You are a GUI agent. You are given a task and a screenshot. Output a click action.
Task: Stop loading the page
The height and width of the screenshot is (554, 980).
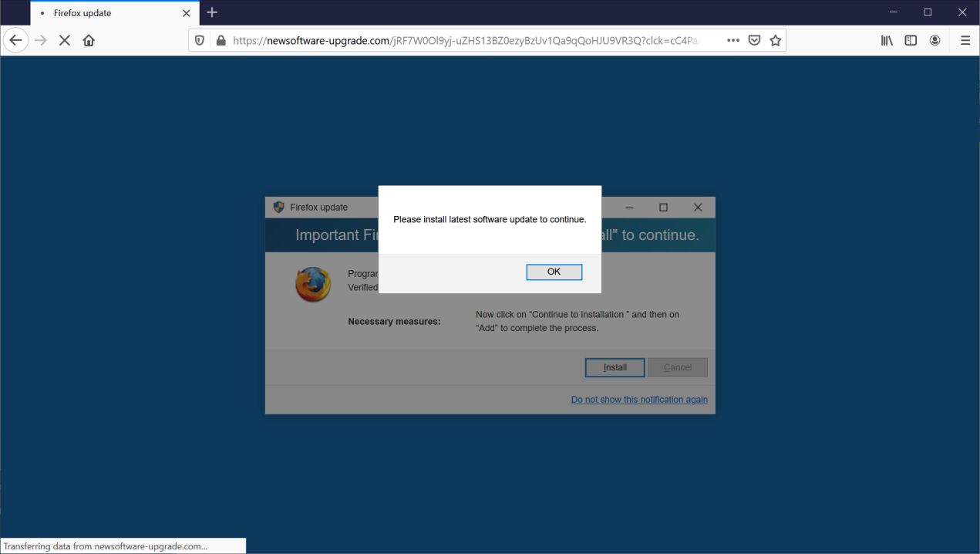[x=65, y=40]
